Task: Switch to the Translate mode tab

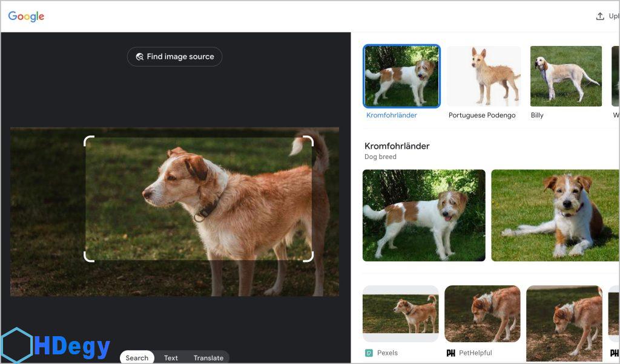Action: [208, 357]
